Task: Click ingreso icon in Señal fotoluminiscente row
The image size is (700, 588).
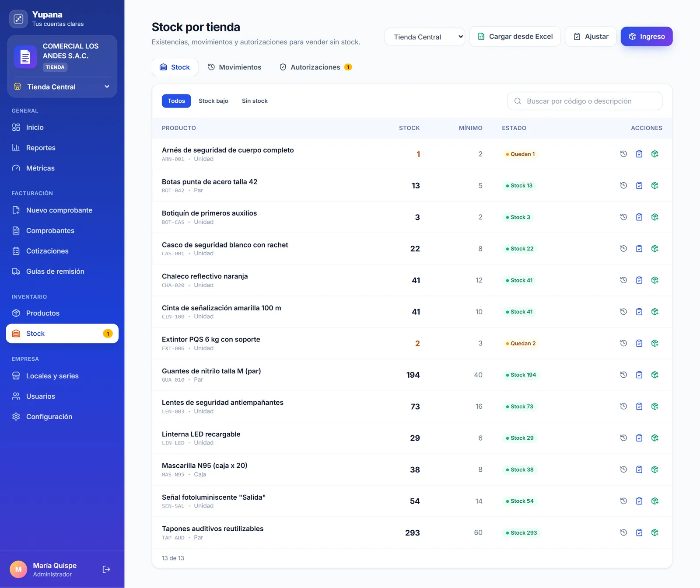Action: 655,501
